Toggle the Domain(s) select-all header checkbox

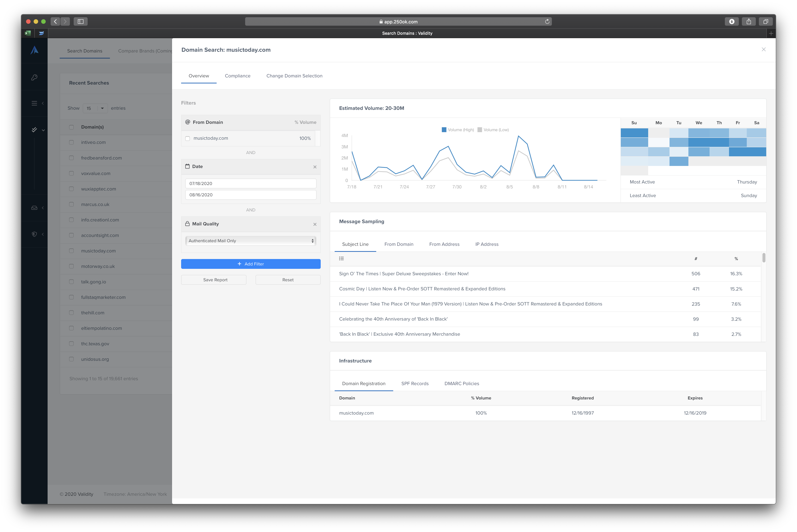[71, 127]
